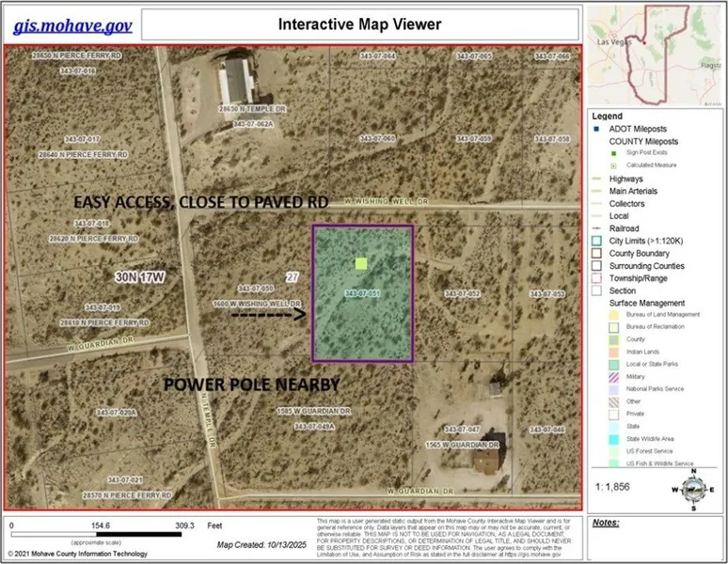Click the Calculated Measure legend marker
This screenshot has height=564, width=728.
click(612, 166)
